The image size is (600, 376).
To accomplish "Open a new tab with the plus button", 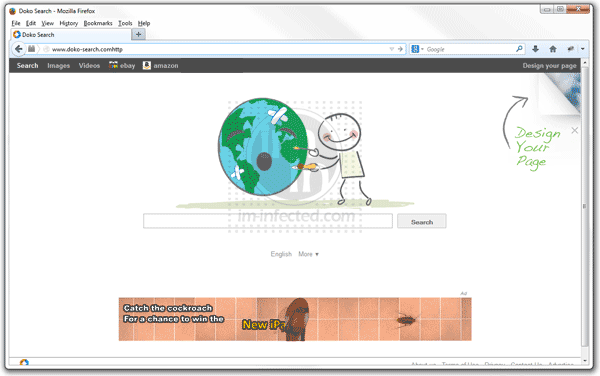I will (x=139, y=34).
